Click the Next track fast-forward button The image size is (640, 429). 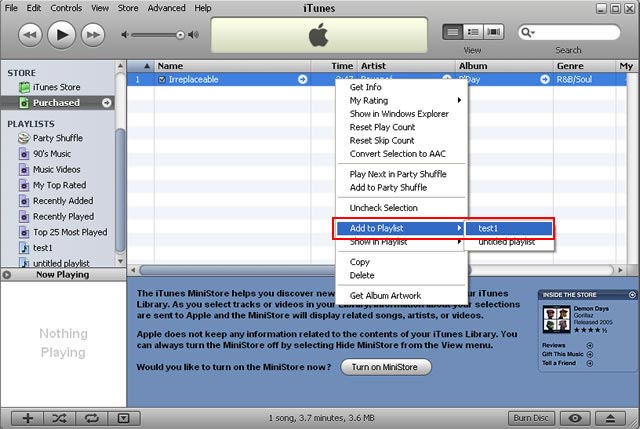tap(93, 35)
